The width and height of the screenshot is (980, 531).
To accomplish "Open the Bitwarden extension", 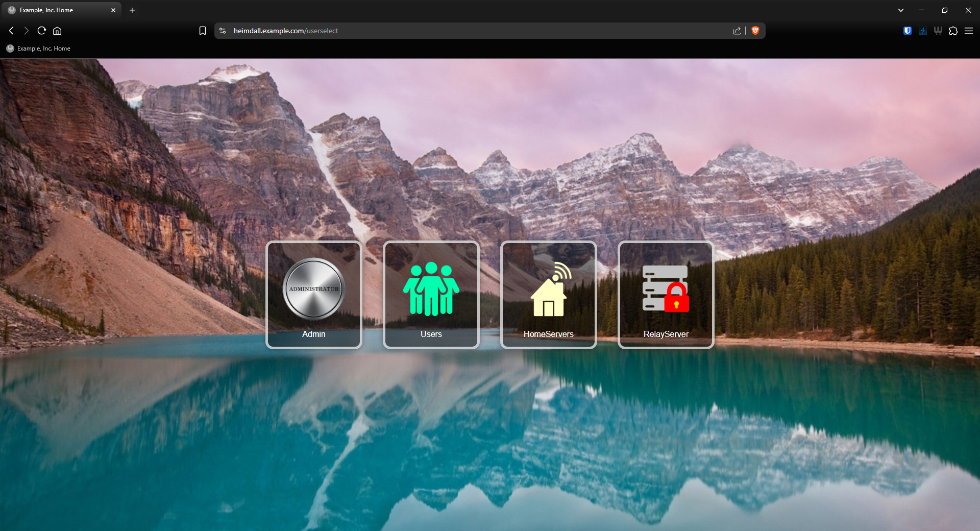I will [x=907, y=31].
